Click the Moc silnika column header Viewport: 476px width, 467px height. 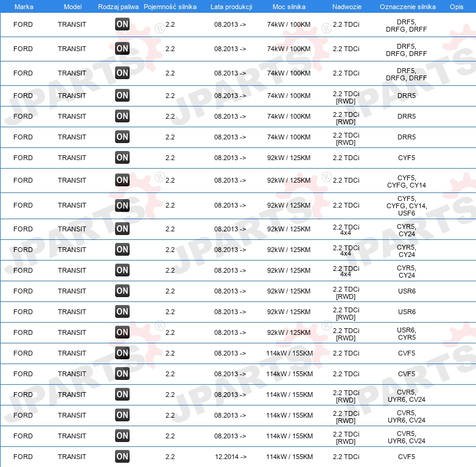pyautogui.click(x=289, y=7)
